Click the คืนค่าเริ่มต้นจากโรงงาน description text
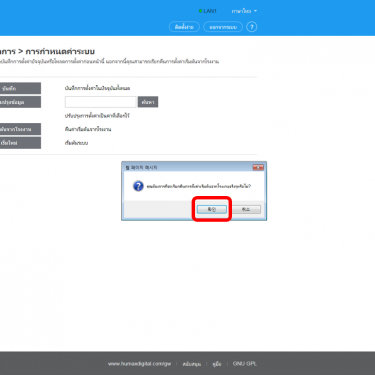The width and height of the screenshot is (375, 375). click(x=88, y=129)
